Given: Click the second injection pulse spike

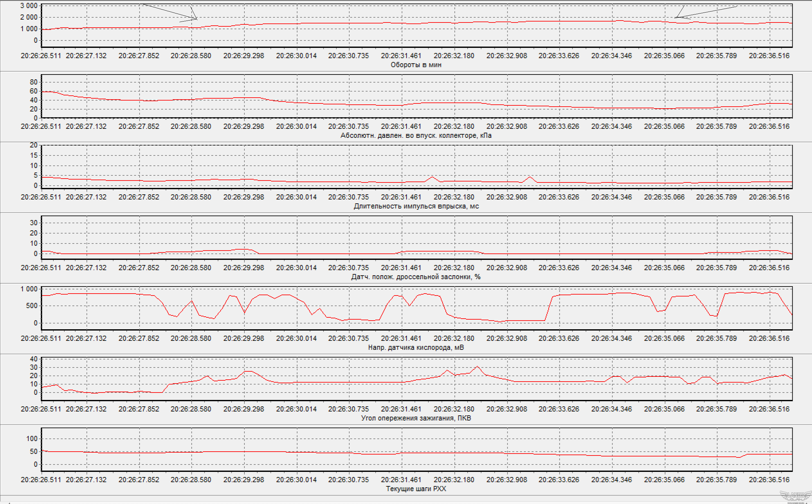Looking at the screenshot, I should [x=530, y=177].
